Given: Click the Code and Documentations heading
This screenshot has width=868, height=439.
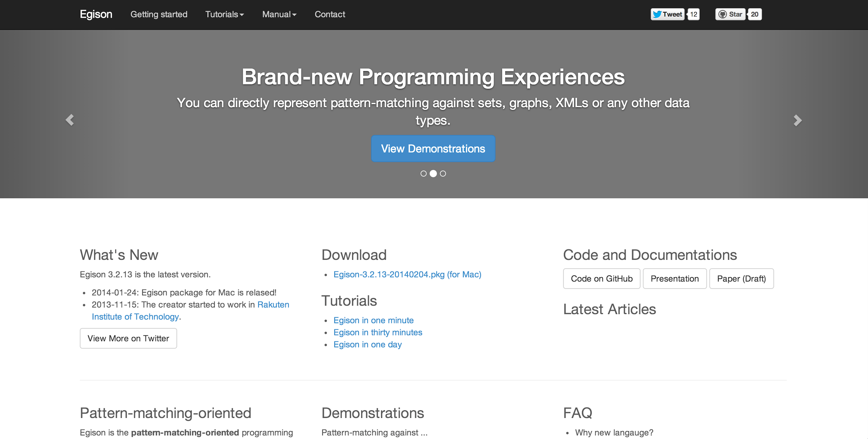Looking at the screenshot, I should [650, 255].
